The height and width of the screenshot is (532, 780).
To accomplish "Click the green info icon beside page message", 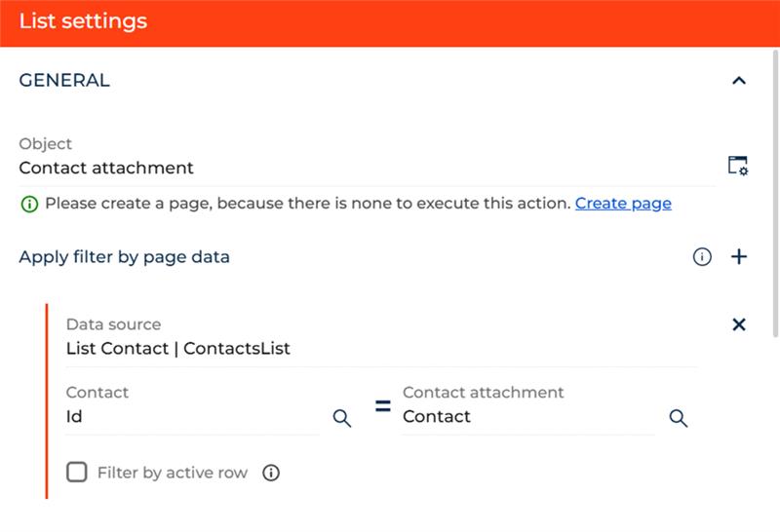I will [x=29, y=204].
